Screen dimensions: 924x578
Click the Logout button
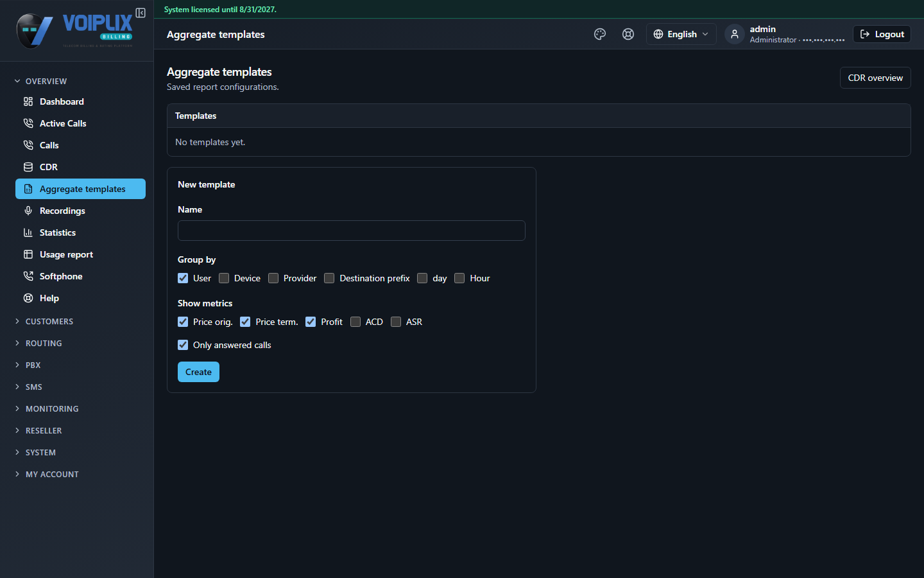click(x=882, y=34)
